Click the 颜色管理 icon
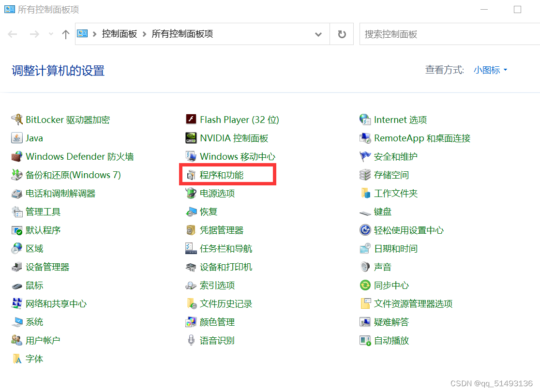Image resolution: width=540 pixels, height=392 pixels. coord(191,322)
